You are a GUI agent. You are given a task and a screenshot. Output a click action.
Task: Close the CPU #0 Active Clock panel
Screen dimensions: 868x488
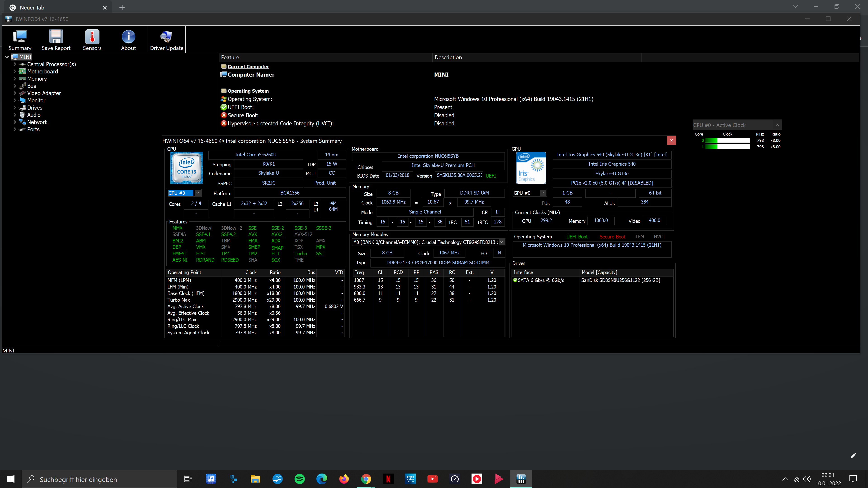777,125
